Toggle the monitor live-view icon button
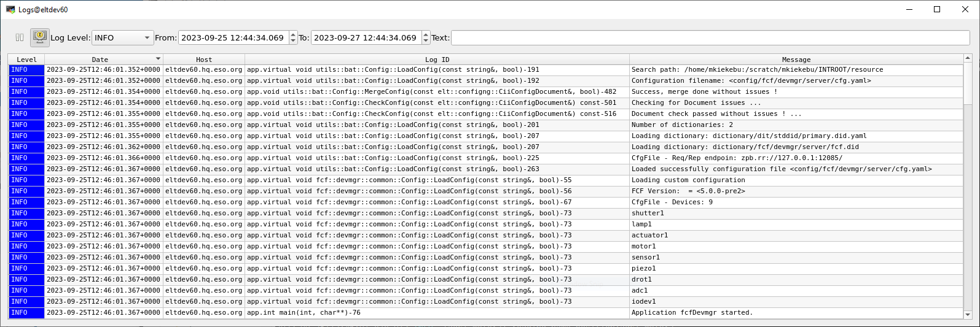980x327 pixels. (x=40, y=37)
